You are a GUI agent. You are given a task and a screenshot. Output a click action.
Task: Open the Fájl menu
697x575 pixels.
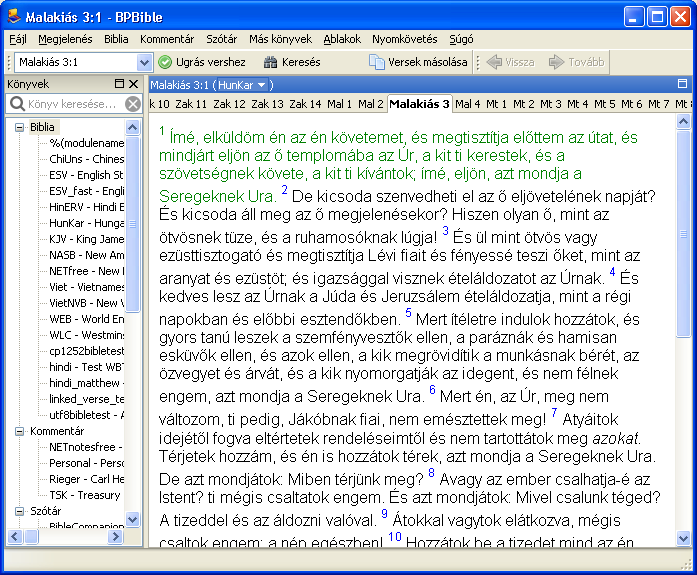pyautogui.click(x=18, y=40)
